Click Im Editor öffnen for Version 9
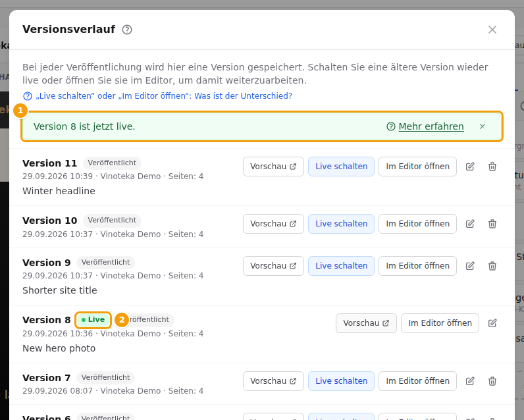Image resolution: width=524 pixels, height=420 pixels. (417, 266)
